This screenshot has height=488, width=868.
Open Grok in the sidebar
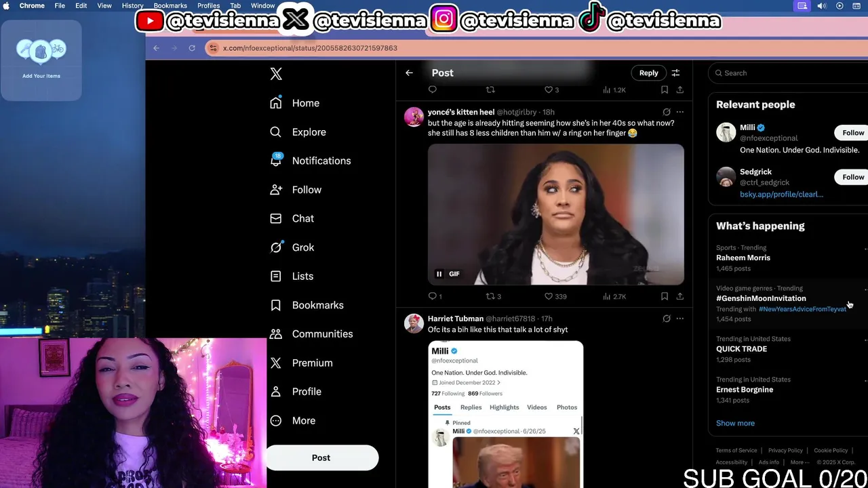tap(292, 247)
